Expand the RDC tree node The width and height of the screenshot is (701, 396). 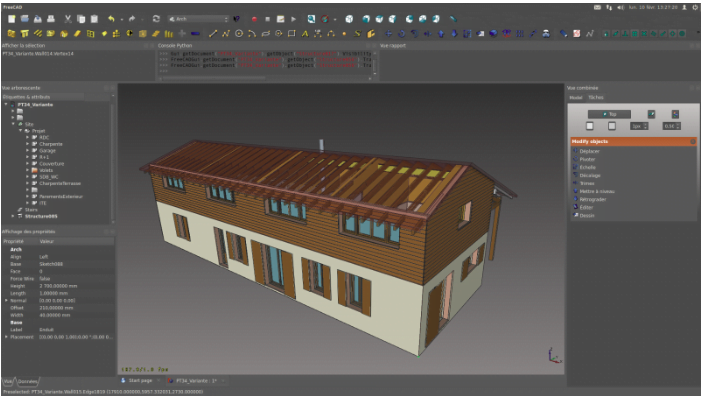point(27,137)
